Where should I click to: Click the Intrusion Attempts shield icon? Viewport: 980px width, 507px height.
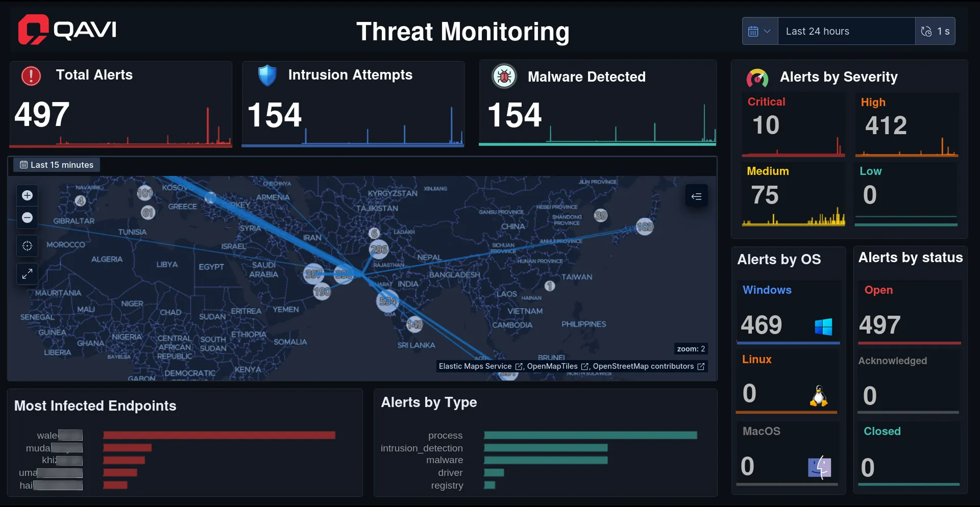[267, 75]
